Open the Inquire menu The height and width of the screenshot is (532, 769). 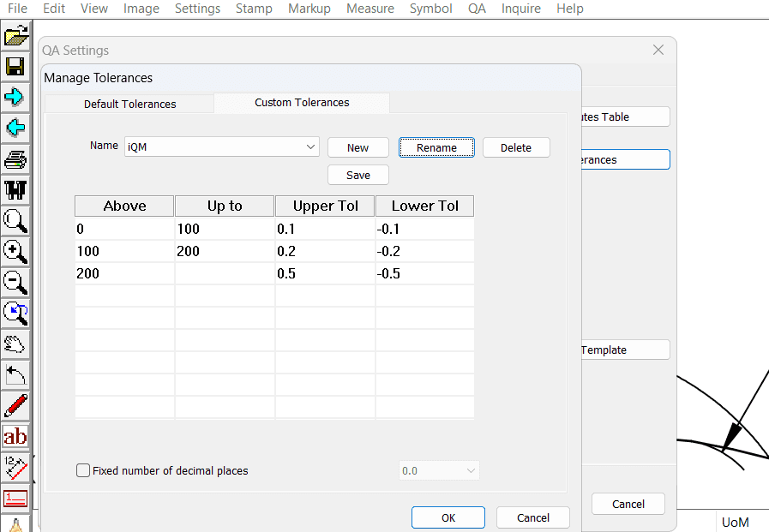pos(520,9)
